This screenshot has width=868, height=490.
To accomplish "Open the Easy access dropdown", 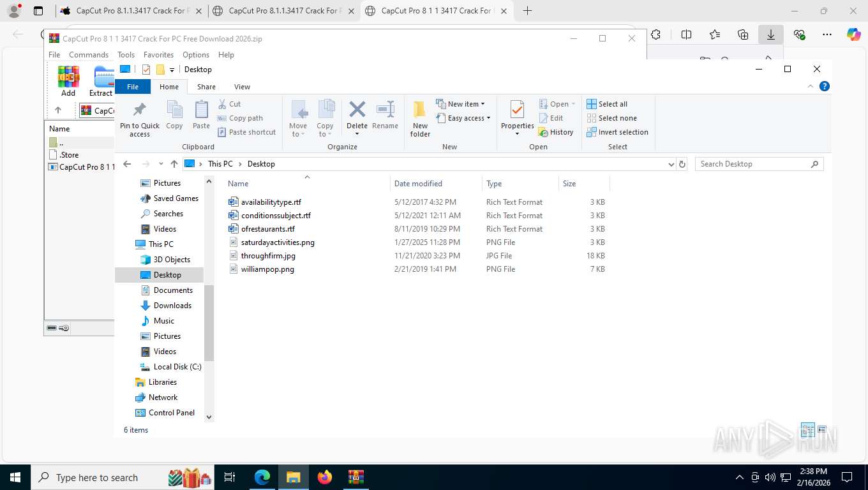I will click(x=463, y=118).
